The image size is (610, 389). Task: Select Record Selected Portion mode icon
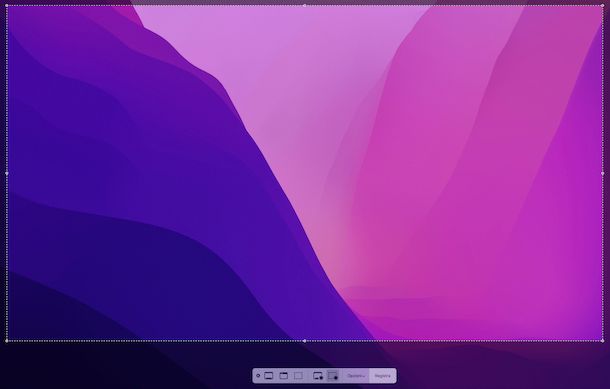pyautogui.click(x=333, y=376)
